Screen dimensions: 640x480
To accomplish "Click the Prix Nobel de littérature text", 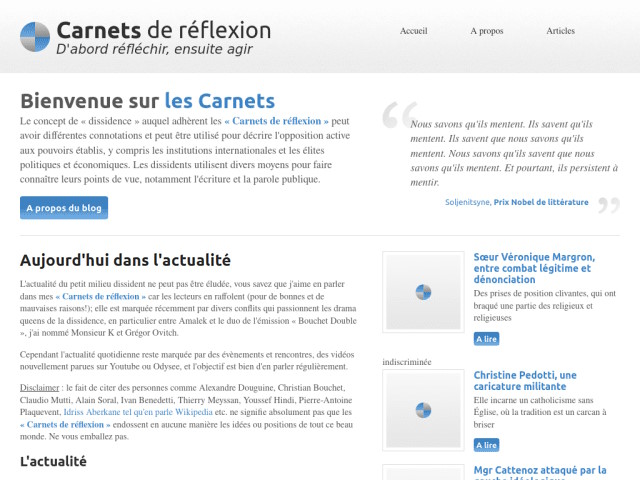I will tap(541, 202).
